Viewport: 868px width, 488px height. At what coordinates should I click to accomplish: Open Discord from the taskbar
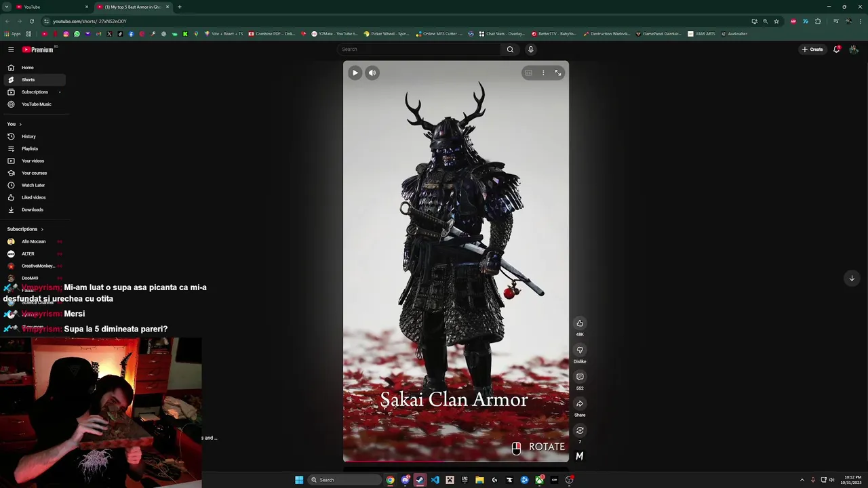click(406, 480)
